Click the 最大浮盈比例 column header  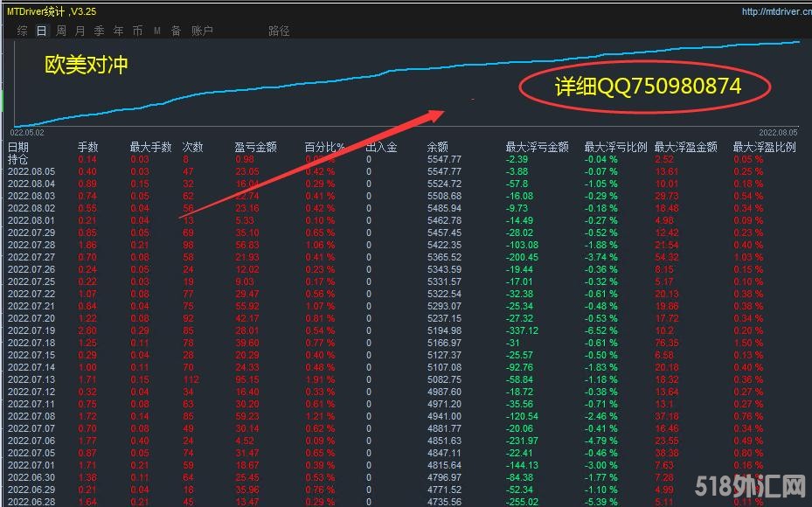764,147
